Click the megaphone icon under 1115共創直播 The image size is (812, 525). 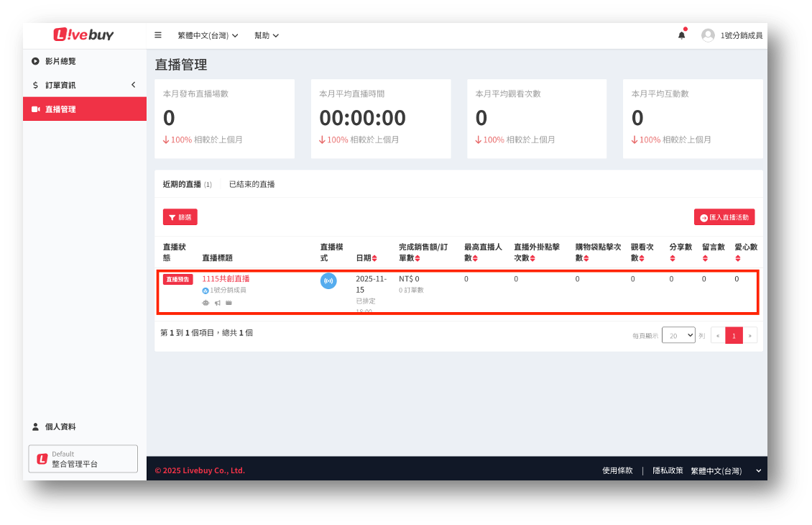pos(218,303)
